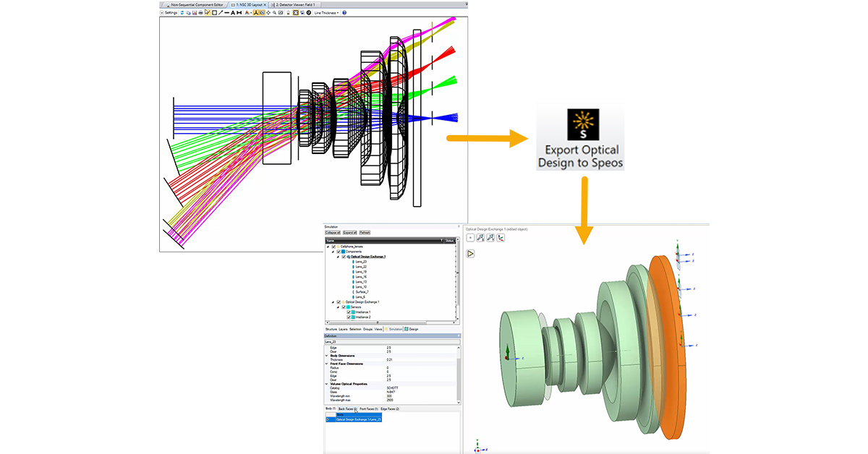
Task: Collapse the Optical Design Exchange 1 node
Action: click(x=338, y=256)
